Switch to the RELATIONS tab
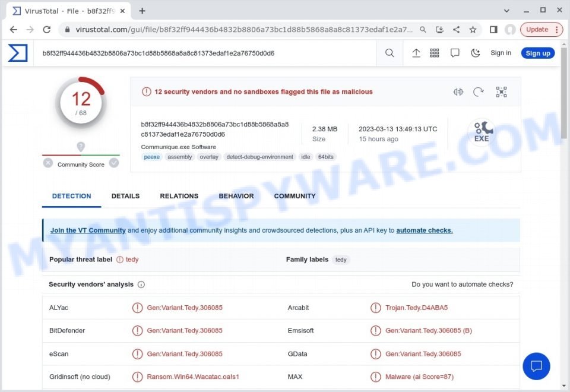Image resolution: width=570 pixels, height=392 pixels. (x=179, y=196)
